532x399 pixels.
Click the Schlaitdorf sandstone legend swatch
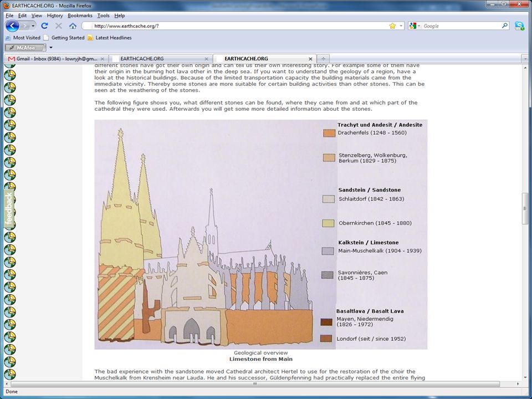coord(329,199)
